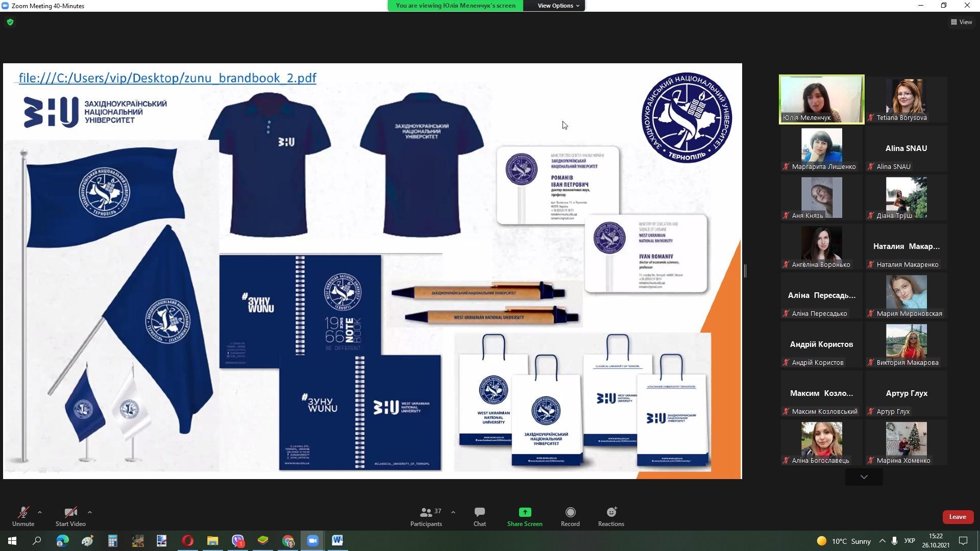Start Video in the meeting toolbar
This screenshot has width=980, height=551.
[70, 516]
